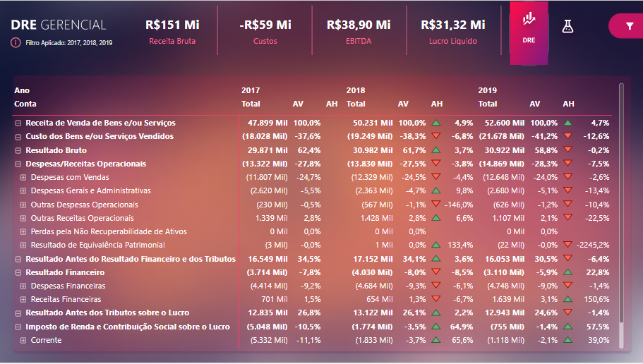The image size is (643, 364).
Task: Open the filter funnel button
Action: coord(629,26)
